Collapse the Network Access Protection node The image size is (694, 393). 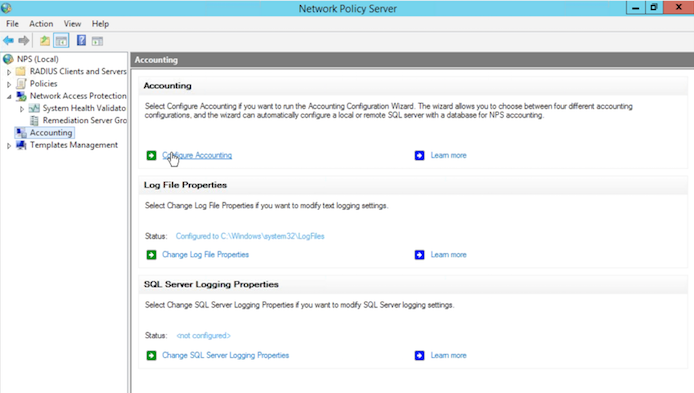click(9, 96)
